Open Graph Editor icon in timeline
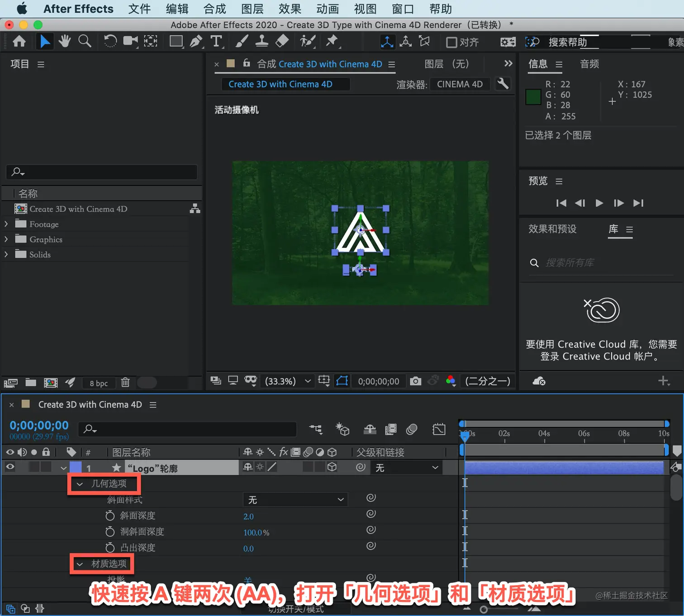Viewport: 684px width, 616px height. (x=439, y=429)
